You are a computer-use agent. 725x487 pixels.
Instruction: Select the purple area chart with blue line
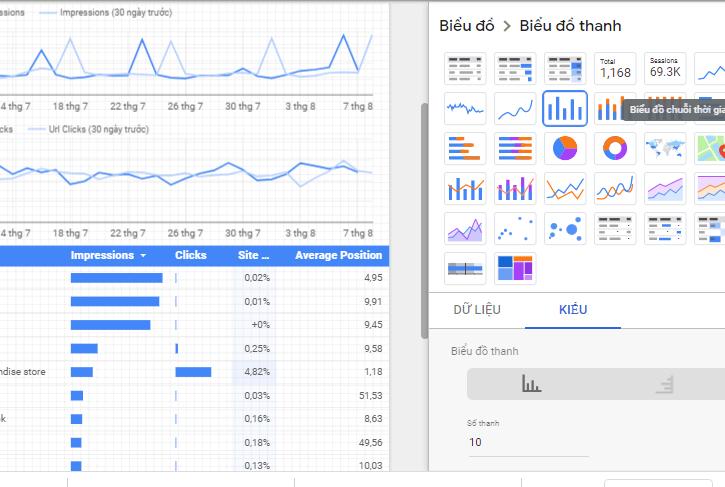(665, 189)
